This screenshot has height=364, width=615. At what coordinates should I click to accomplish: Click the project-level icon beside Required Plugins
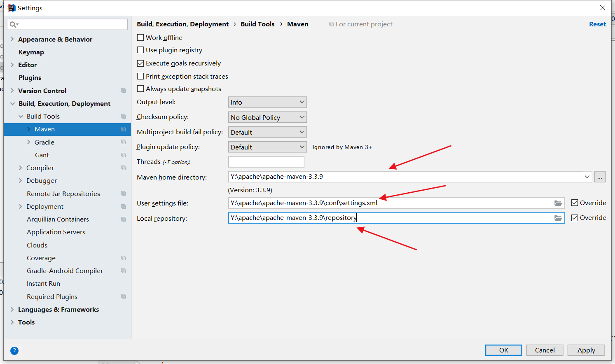tap(123, 296)
